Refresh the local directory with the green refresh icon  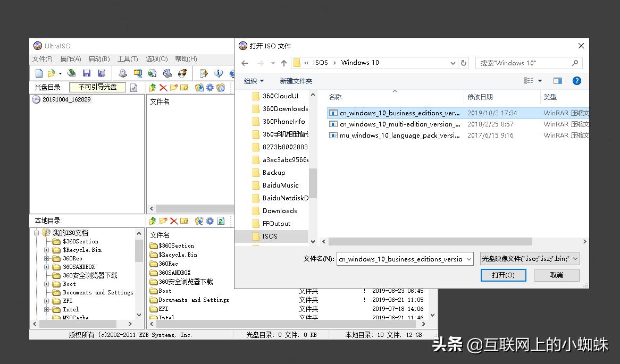(221, 221)
